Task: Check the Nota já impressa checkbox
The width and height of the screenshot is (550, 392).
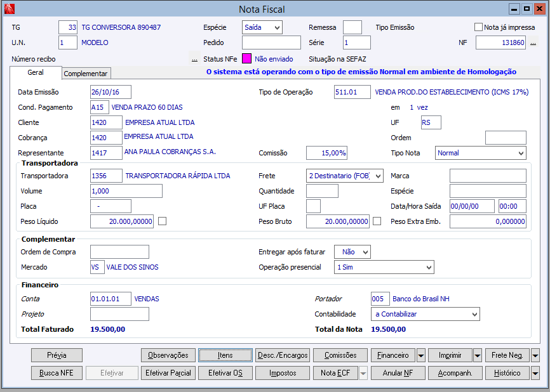Action: [x=479, y=27]
